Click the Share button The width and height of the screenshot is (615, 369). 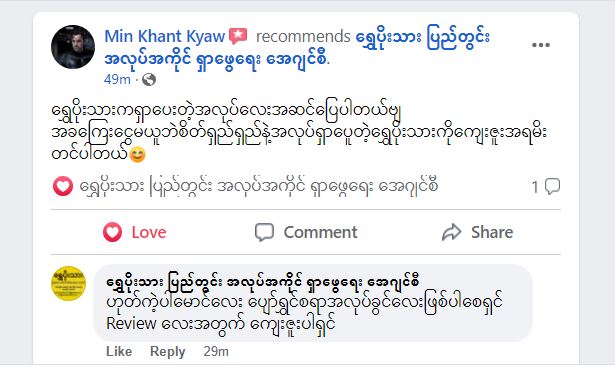(477, 232)
